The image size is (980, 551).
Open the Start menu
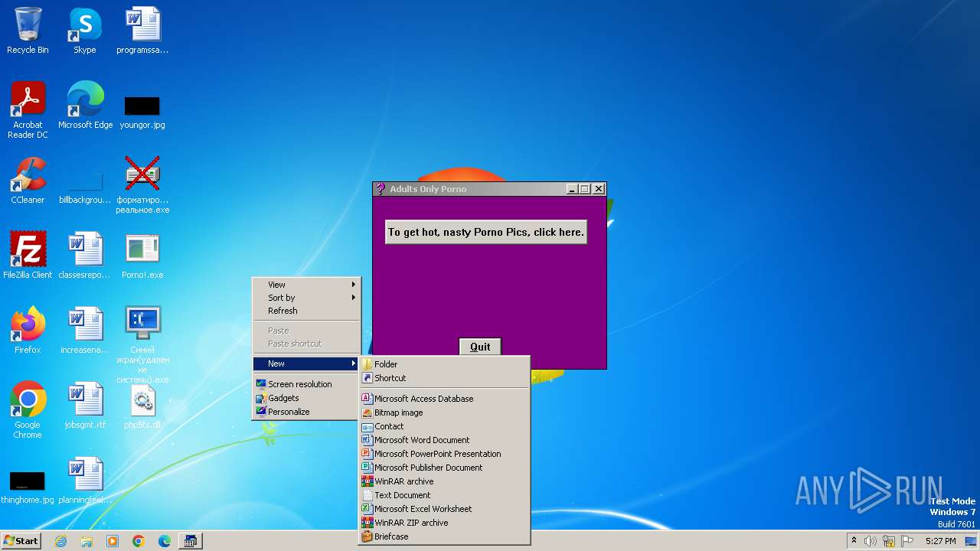pos(21,541)
